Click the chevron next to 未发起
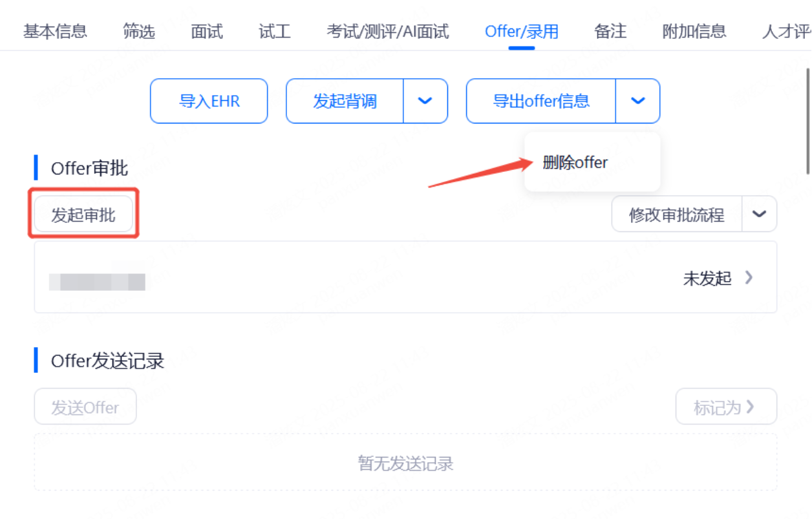The height and width of the screenshot is (519, 812). (749, 277)
